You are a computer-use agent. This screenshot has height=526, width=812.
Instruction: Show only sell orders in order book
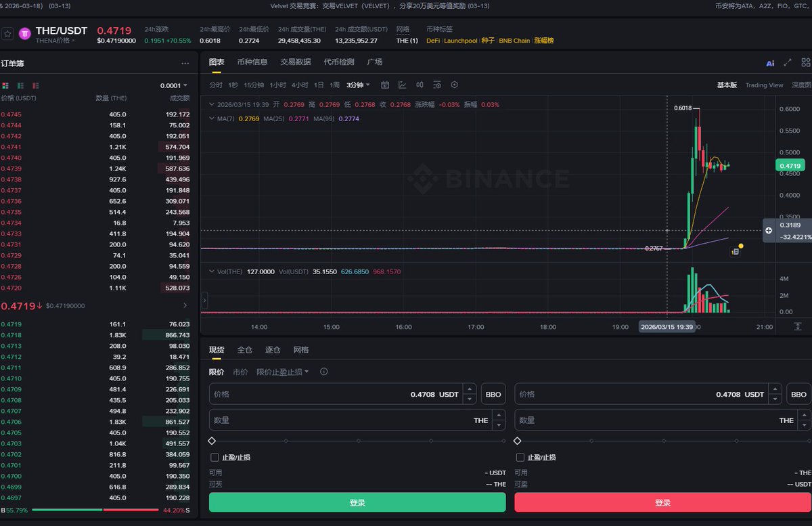click(35, 85)
